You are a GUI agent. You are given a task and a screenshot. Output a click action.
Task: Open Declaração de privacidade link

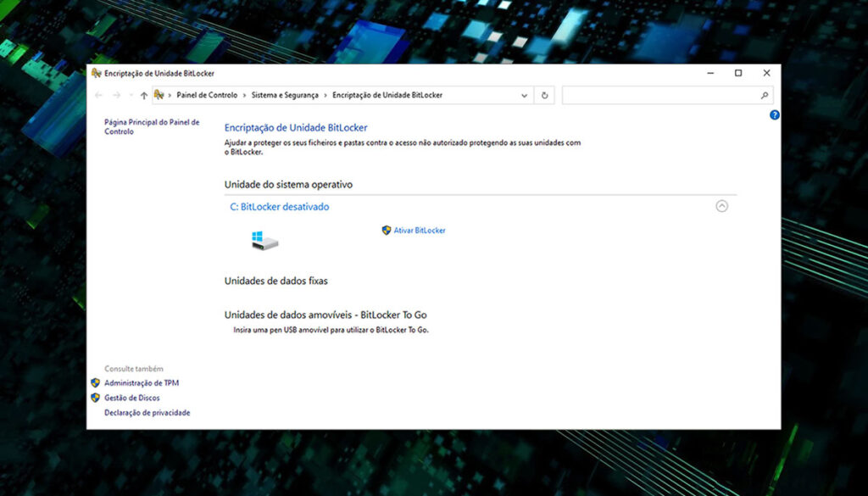[x=147, y=412]
